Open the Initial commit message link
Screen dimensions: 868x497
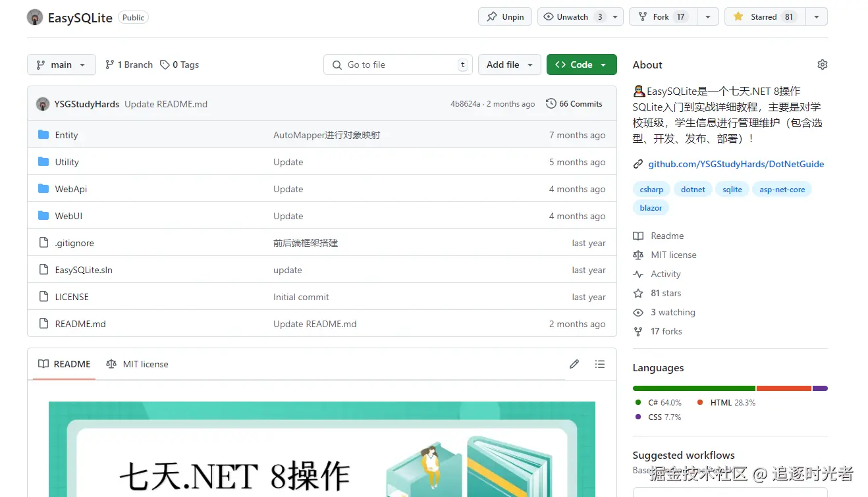point(301,297)
